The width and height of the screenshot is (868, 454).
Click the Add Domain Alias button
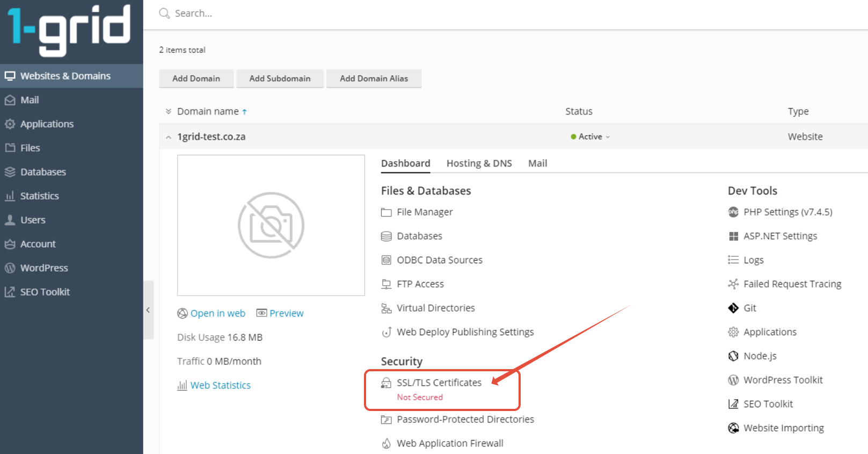(374, 78)
